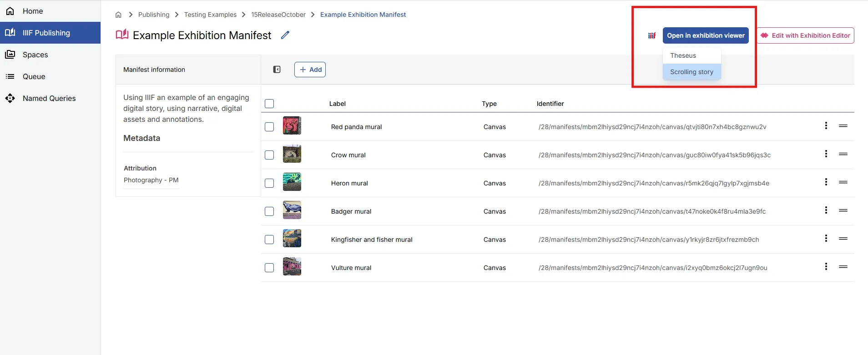Open Queue in the sidebar

[x=50, y=76]
